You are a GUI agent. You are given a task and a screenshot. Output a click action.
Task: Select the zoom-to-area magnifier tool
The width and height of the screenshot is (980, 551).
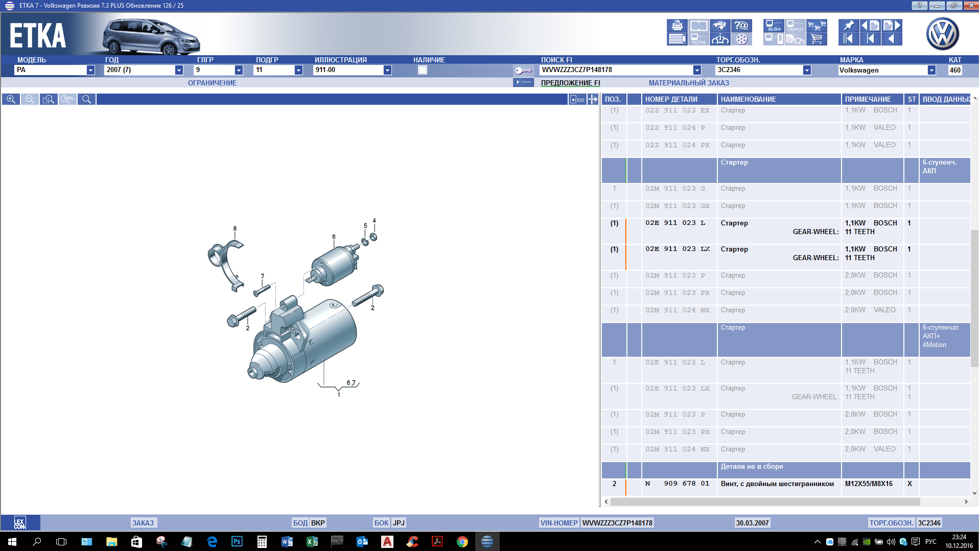click(49, 99)
